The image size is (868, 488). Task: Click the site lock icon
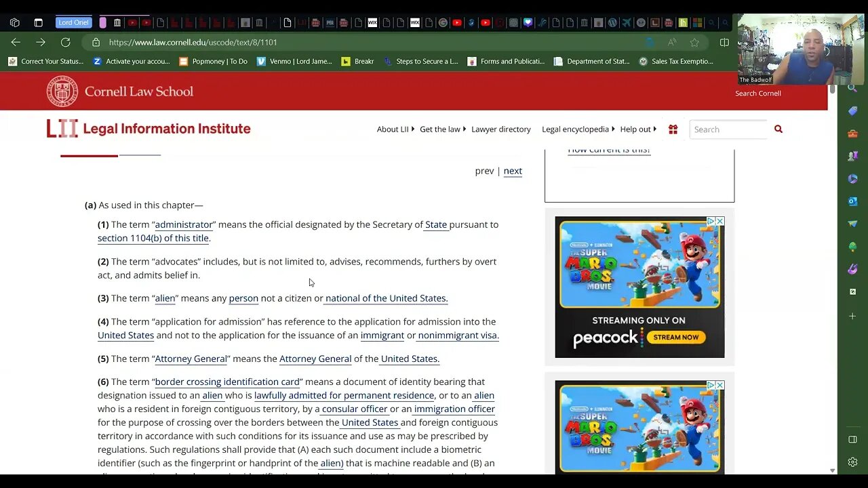96,42
